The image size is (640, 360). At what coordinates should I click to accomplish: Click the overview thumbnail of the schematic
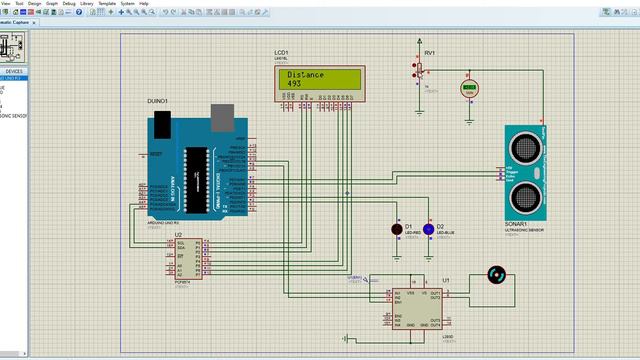12,47
